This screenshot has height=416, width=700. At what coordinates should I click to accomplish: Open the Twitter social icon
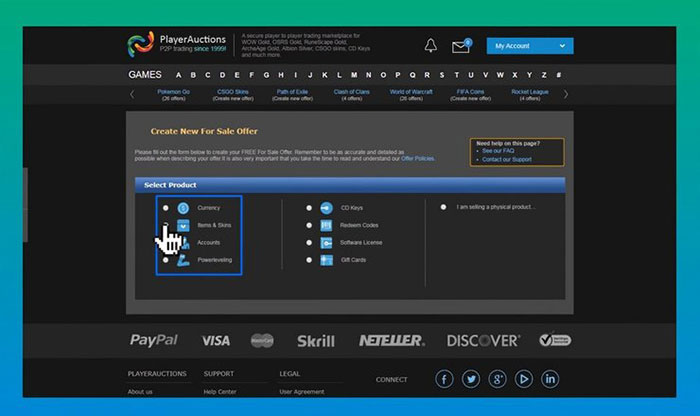click(x=471, y=379)
